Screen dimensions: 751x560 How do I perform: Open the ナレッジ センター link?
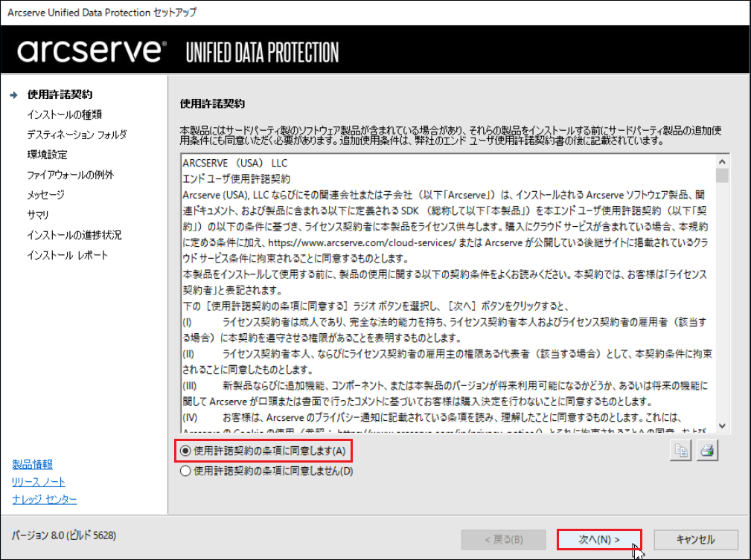point(45,499)
